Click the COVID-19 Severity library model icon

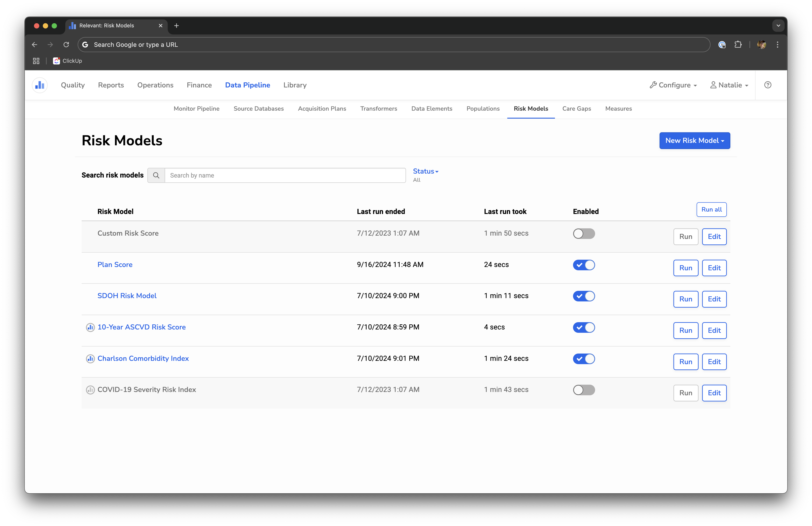(90, 390)
